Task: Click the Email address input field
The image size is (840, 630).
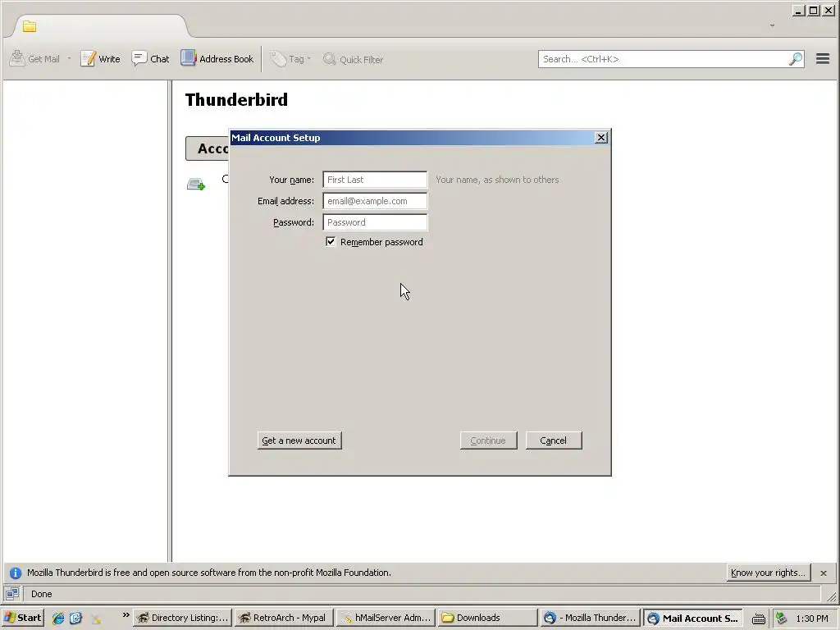Action: point(375,201)
